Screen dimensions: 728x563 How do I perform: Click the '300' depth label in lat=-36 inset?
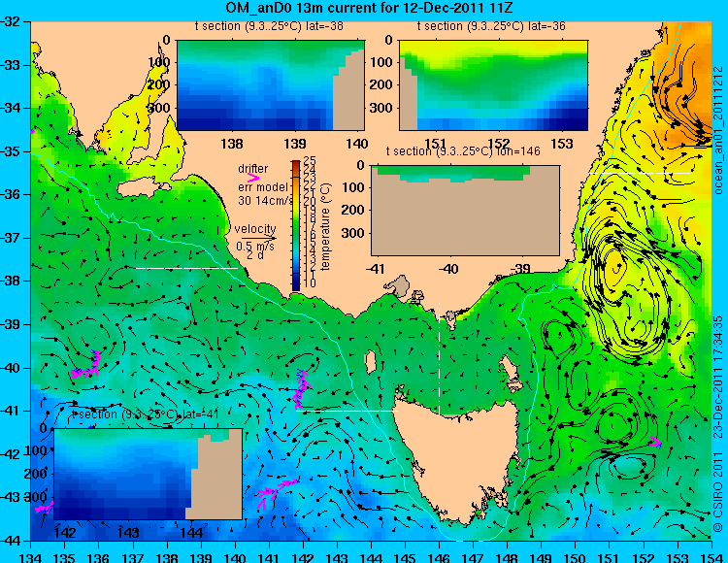[x=381, y=108]
